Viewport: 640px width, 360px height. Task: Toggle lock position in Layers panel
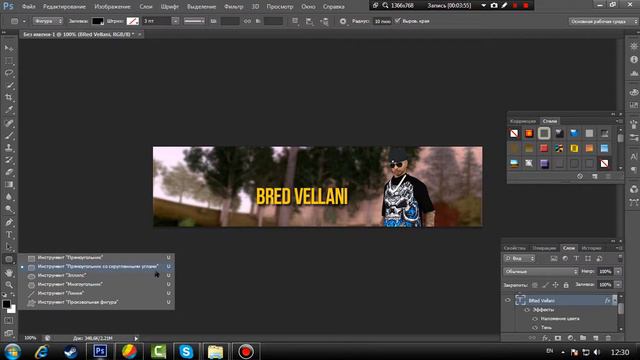coord(556,285)
